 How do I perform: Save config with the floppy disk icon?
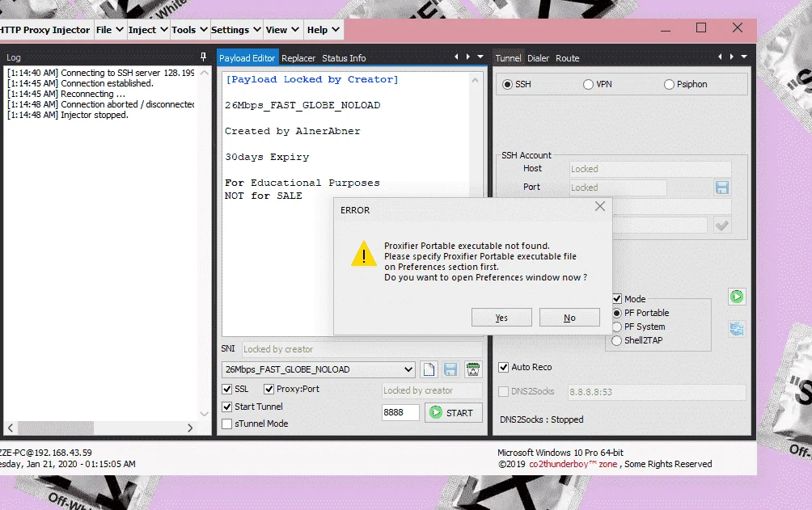click(x=450, y=369)
